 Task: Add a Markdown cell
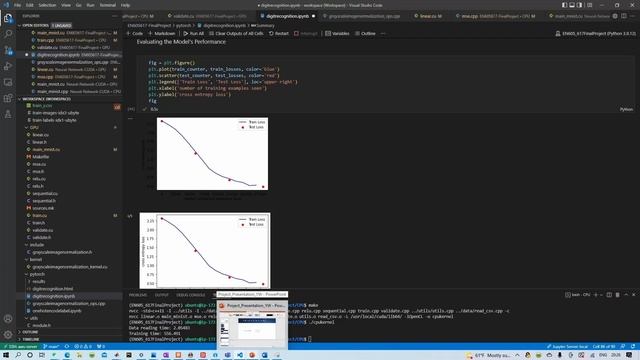pyautogui.click(x=162, y=33)
